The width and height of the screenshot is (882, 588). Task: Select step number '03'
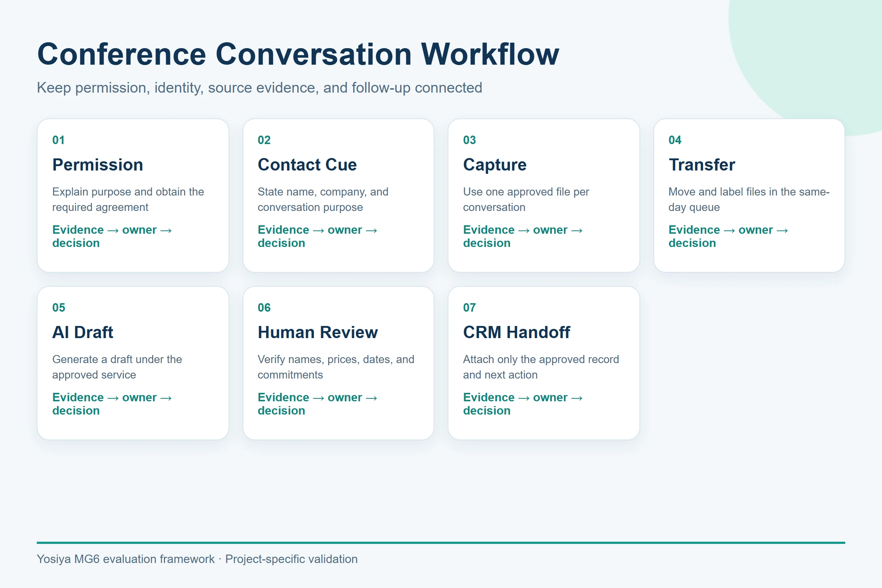click(470, 140)
